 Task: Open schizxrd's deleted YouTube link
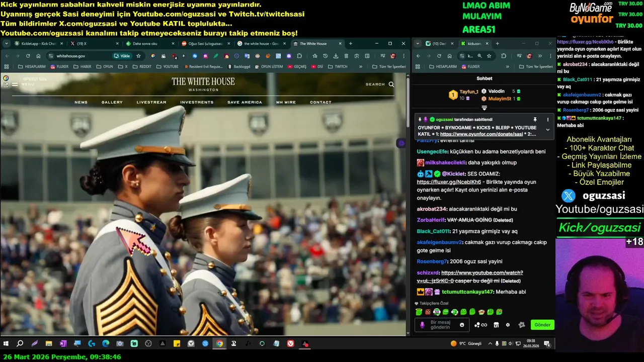470,277
